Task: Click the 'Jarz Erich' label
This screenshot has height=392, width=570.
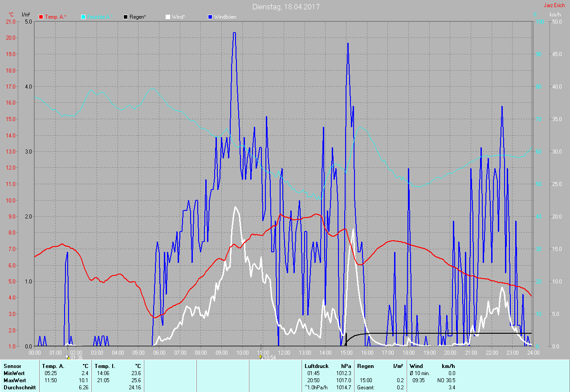Action: pyautogui.click(x=555, y=5)
